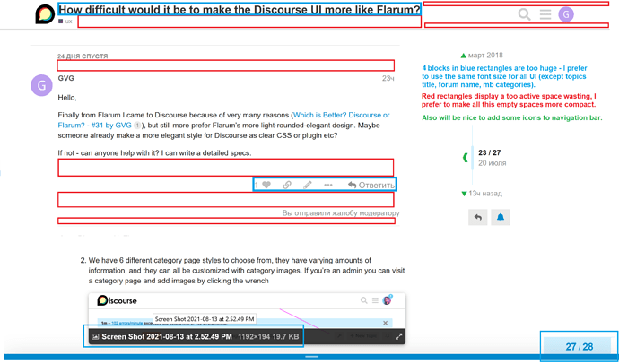Open the GVG username profile link
The image size is (619, 364).
[x=65, y=78]
